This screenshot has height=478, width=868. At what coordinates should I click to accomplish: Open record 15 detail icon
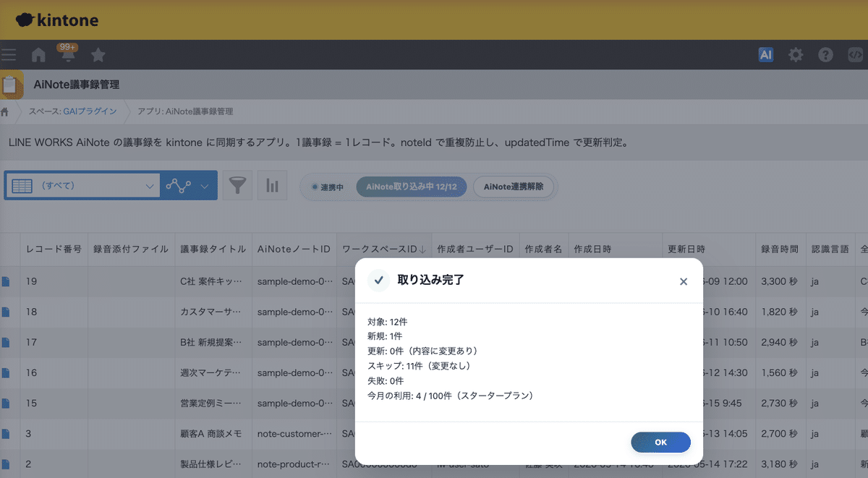tap(6, 403)
